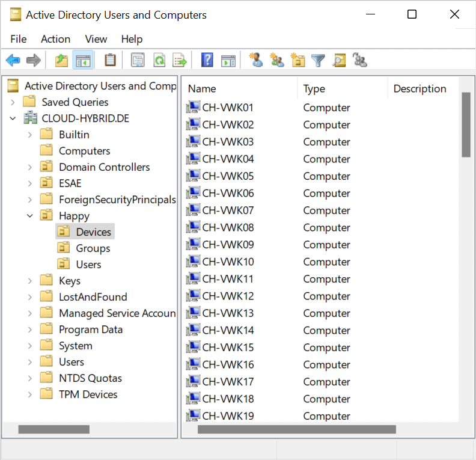
Task: Open the View menu
Action: coord(96,39)
